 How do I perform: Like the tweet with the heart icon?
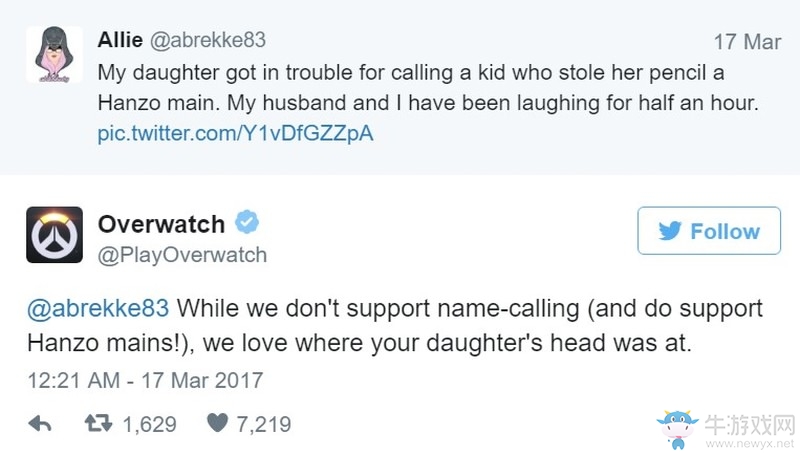[217, 424]
